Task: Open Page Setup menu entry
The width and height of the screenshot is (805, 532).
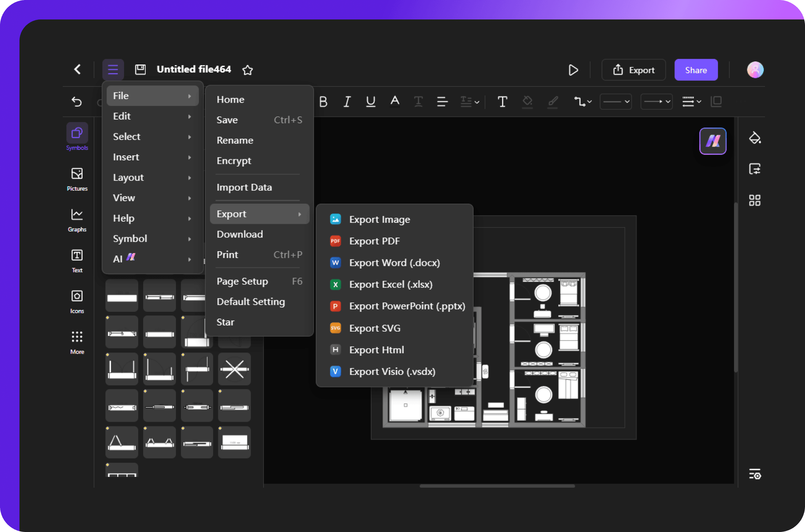Action: pos(259,281)
